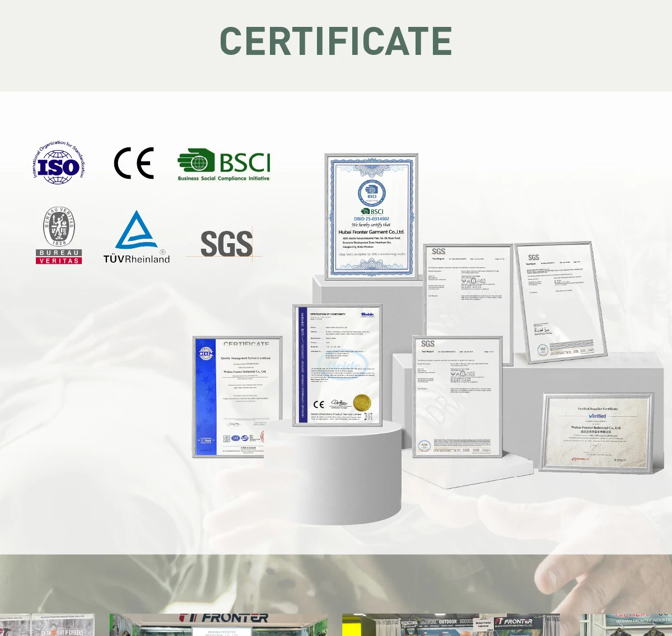Click the gold seal on conformity certificate

point(362,402)
